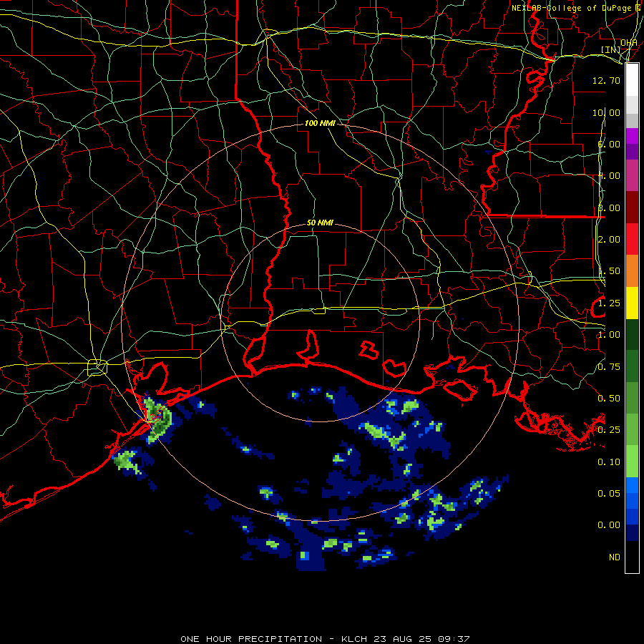The width and height of the screenshot is (644, 644).
Task: Select the orange swatch beside 1.50
Action: [x=633, y=271]
